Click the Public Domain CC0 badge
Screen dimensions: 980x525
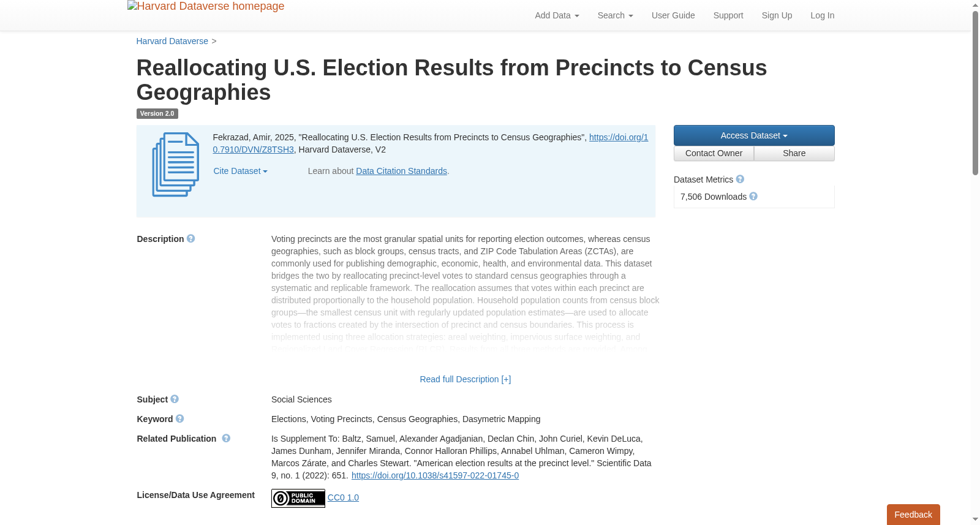tap(298, 498)
